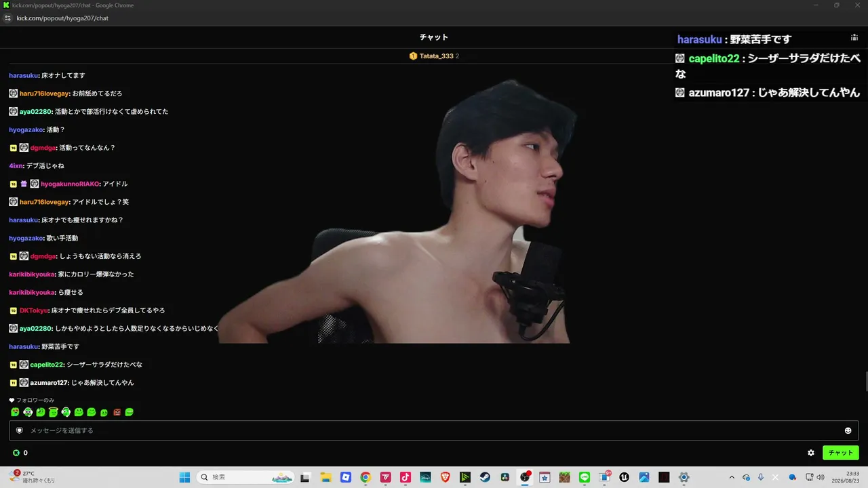
Task: Insert the halo angel Kick emote
Action: tap(53, 412)
